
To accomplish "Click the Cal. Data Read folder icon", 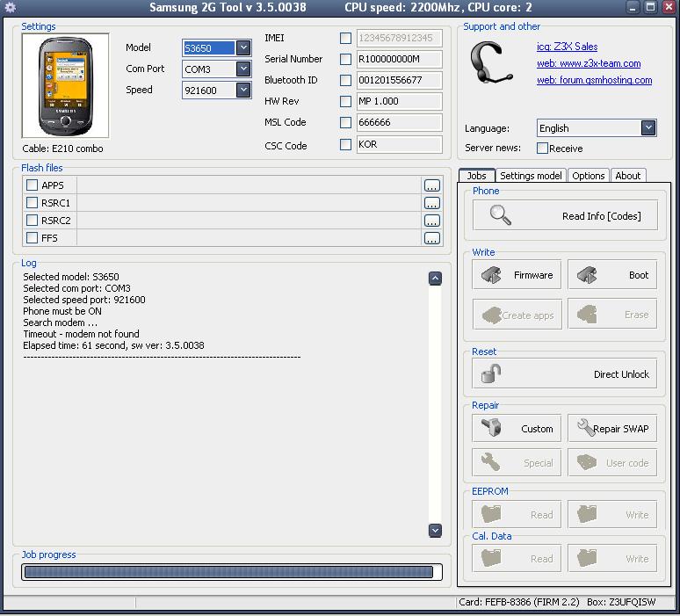I will click(x=491, y=558).
